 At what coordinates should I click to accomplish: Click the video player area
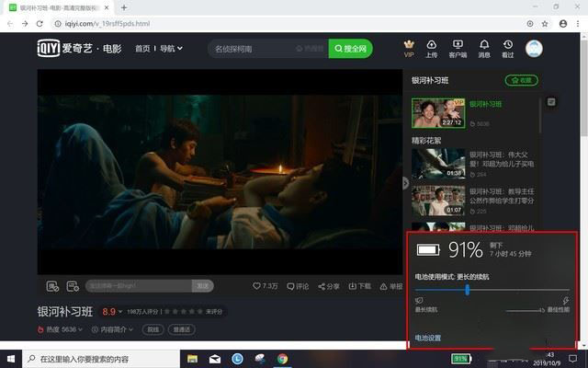click(x=220, y=172)
